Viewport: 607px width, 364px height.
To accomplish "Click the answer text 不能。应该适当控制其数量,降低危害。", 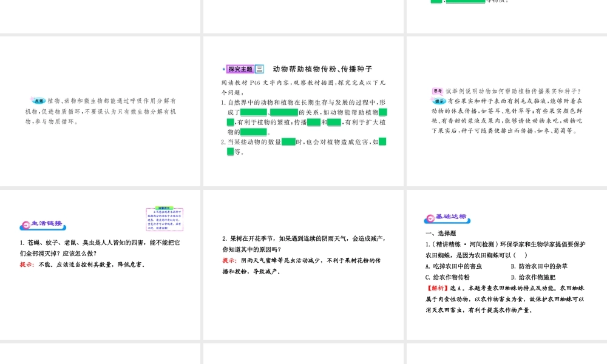I will pos(92,265).
